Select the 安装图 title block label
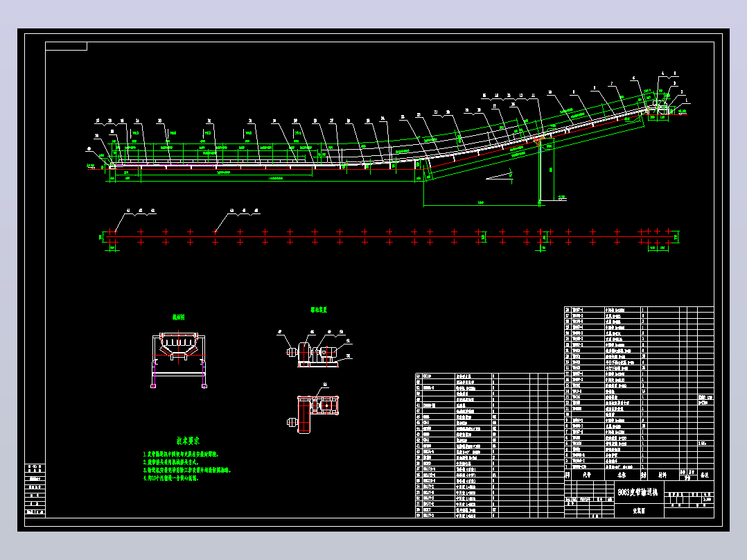The width and height of the screenshot is (747, 560). coord(638,510)
